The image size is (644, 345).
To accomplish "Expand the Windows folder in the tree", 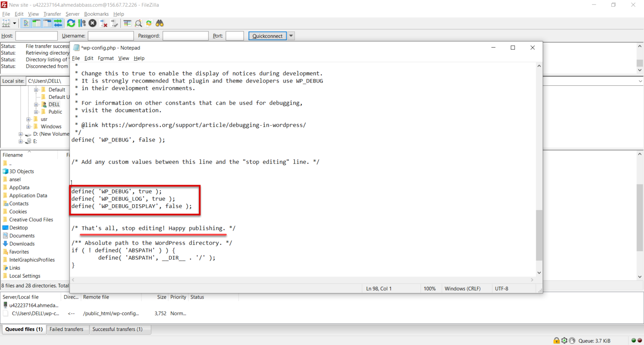I will click(29, 126).
